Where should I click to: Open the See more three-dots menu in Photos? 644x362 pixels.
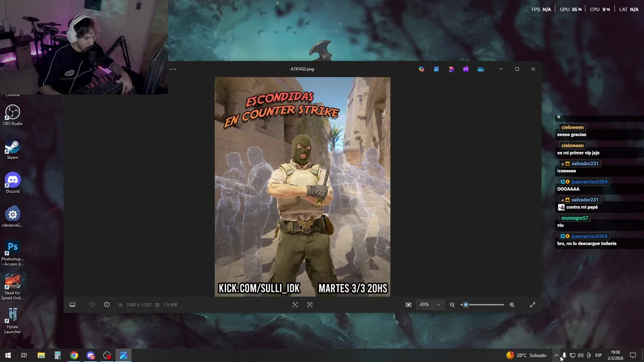pyautogui.click(x=173, y=69)
